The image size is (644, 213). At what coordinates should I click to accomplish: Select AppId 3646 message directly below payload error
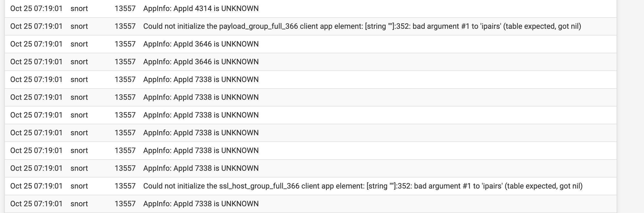click(201, 44)
